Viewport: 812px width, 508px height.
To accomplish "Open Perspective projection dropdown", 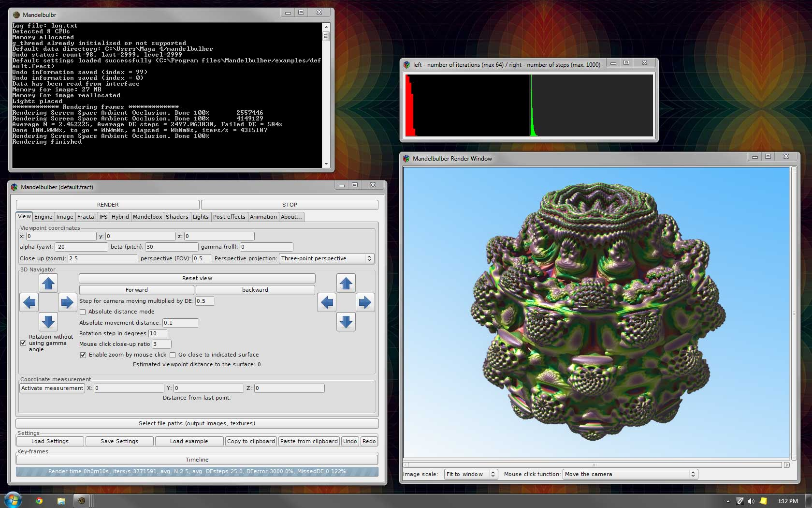I will [327, 258].
